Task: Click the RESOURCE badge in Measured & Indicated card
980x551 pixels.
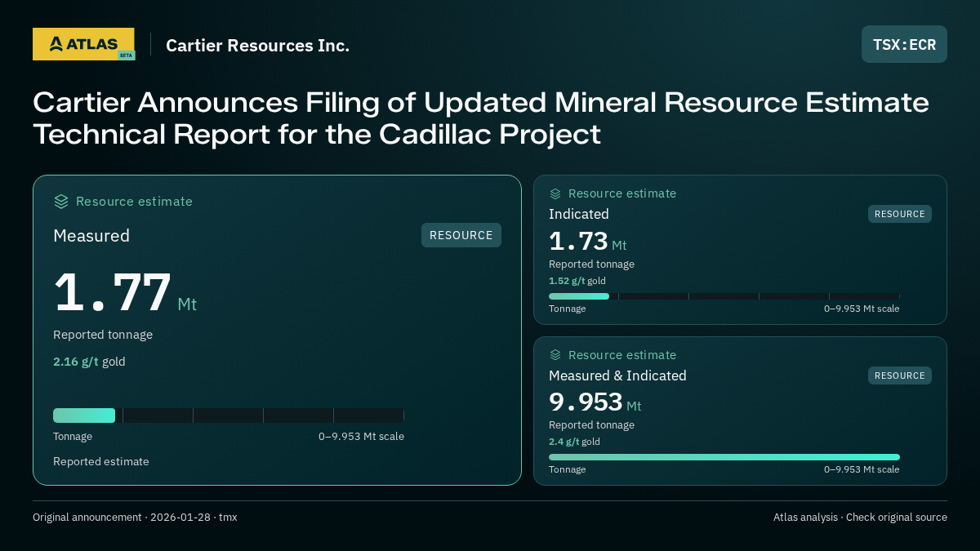Action: pyautogui.click(x=900, y=375)
